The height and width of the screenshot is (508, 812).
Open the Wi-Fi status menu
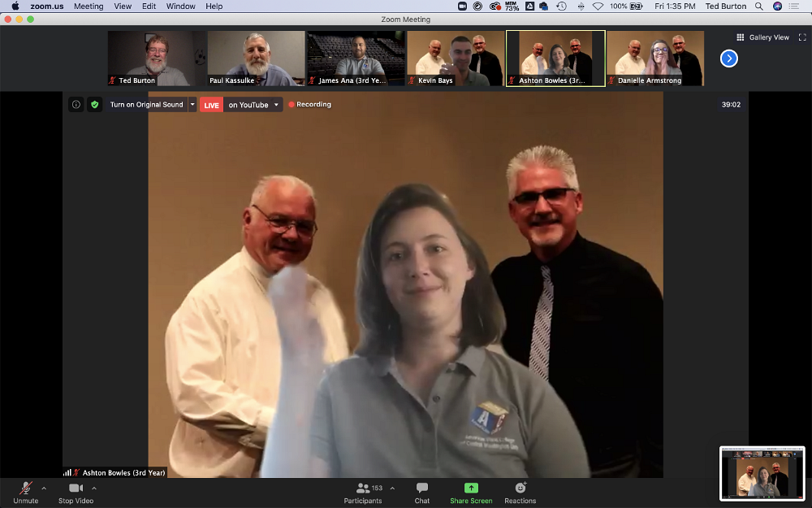pos(598,7)
